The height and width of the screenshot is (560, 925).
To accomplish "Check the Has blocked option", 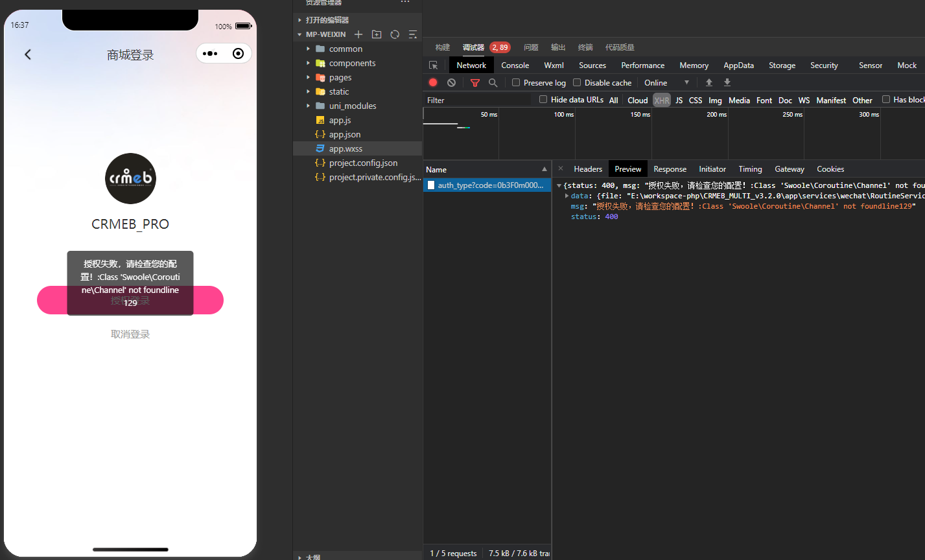I will 886,99.
